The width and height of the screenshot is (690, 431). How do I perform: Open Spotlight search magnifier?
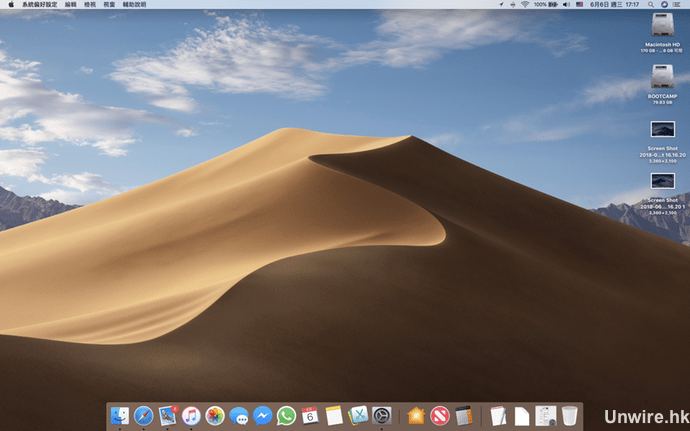coord(650,4)
